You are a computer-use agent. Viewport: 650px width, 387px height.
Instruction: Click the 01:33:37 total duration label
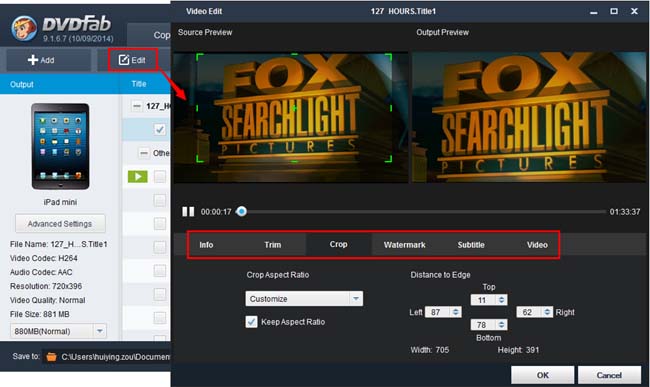click(624, 212)
